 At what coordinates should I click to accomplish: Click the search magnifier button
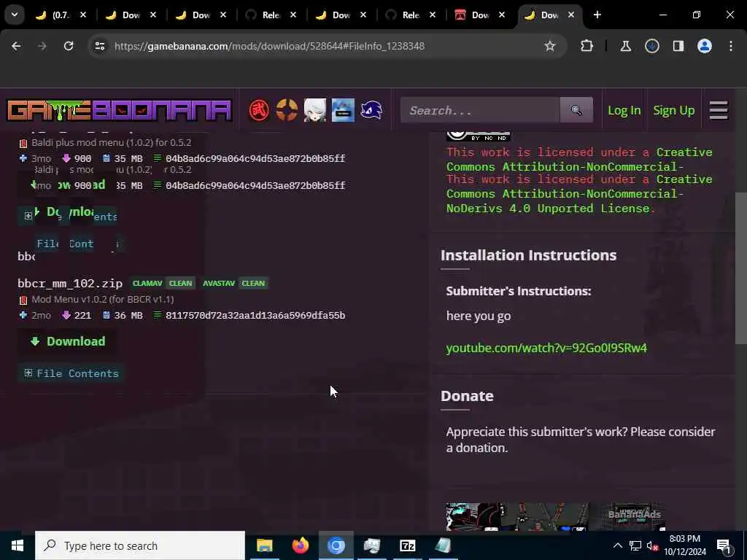pos(576,111)
